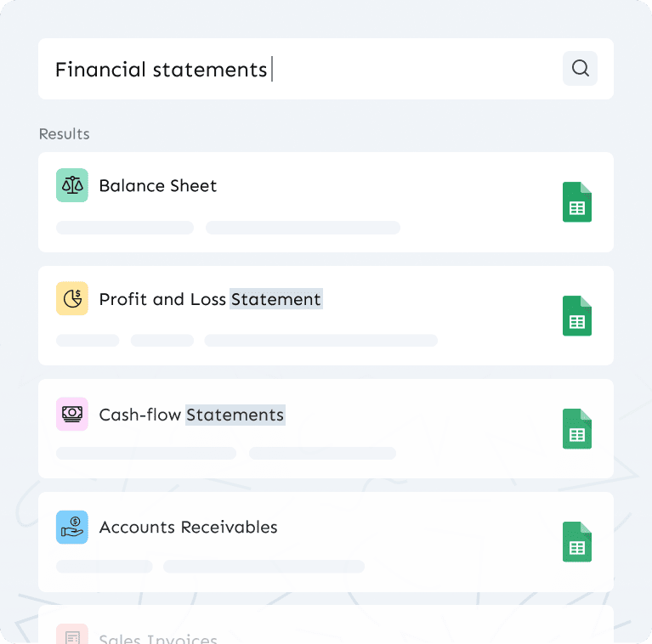The image size is (652, 644).
Task: Click the Balance Sheet scales icon
Action: [72, 185]
